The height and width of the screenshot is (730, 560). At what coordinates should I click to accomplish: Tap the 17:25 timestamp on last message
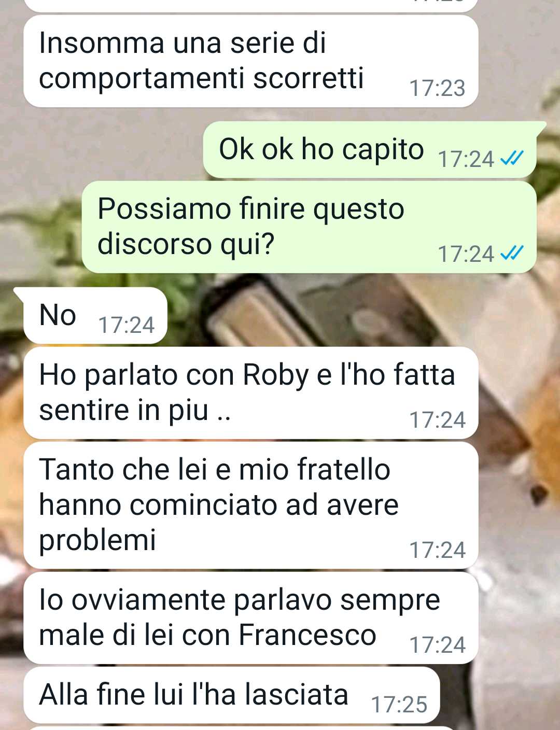[x=399, y=705]
